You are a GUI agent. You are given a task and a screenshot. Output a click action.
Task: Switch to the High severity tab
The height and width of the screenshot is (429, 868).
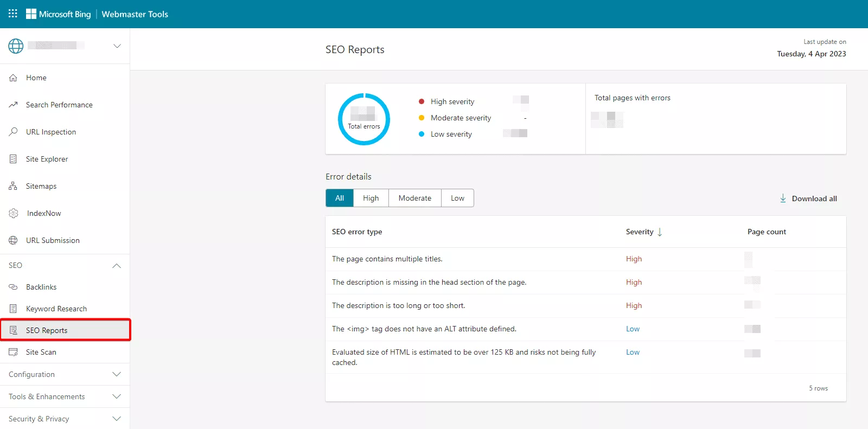click(371, 198)
